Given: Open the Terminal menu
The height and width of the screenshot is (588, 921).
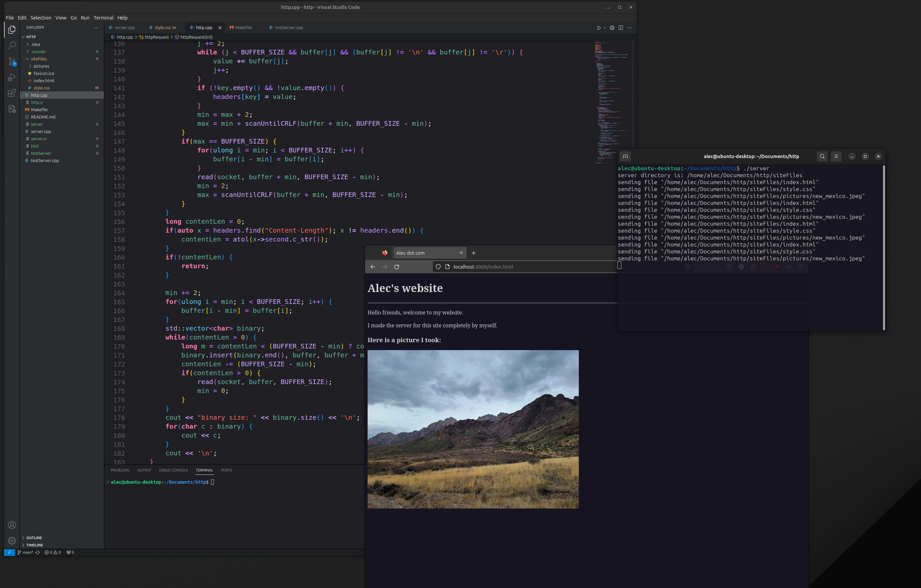Looking at the screenshot, I should (x=103, y=17).
